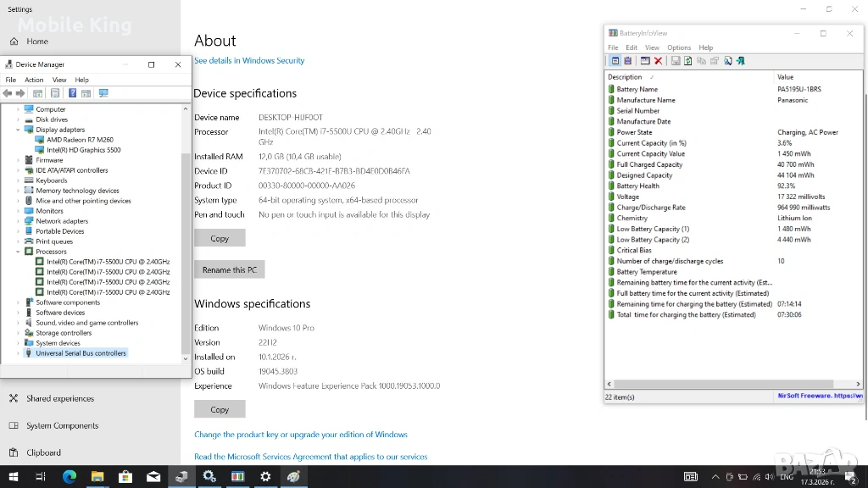Open the Options menu in BatteryInfoView
The width and height of the screenshot is (868, 488).
(x=679, y=47)
